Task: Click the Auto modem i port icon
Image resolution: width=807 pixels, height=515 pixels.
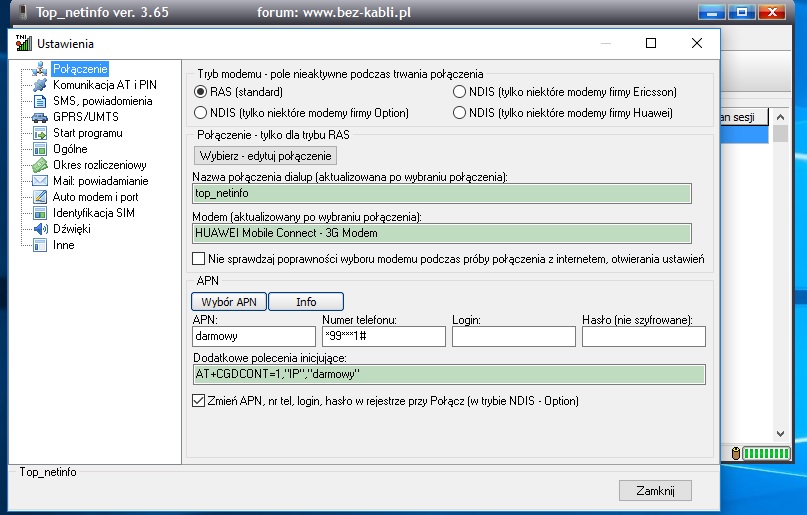Action: click(x=40, y=197)
